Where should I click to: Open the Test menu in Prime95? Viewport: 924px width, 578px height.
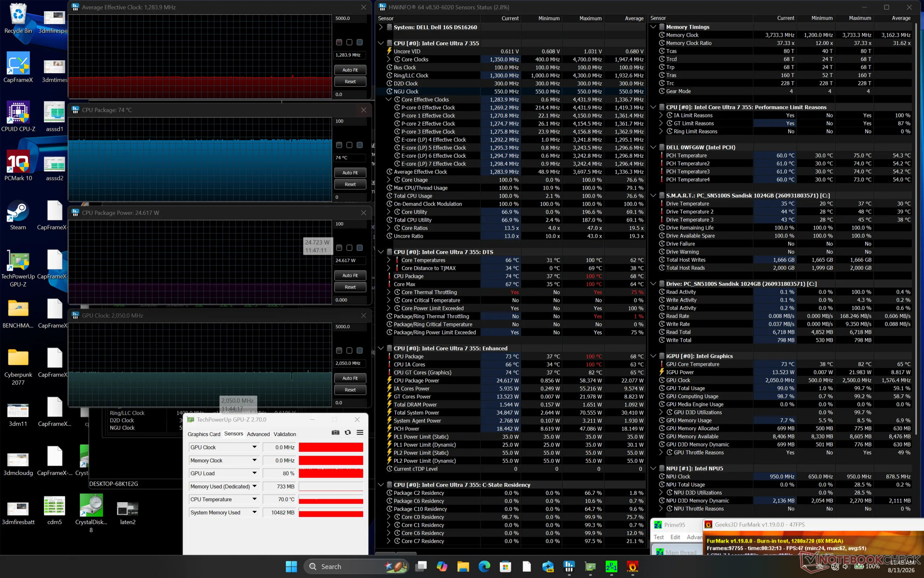(659, 537)
